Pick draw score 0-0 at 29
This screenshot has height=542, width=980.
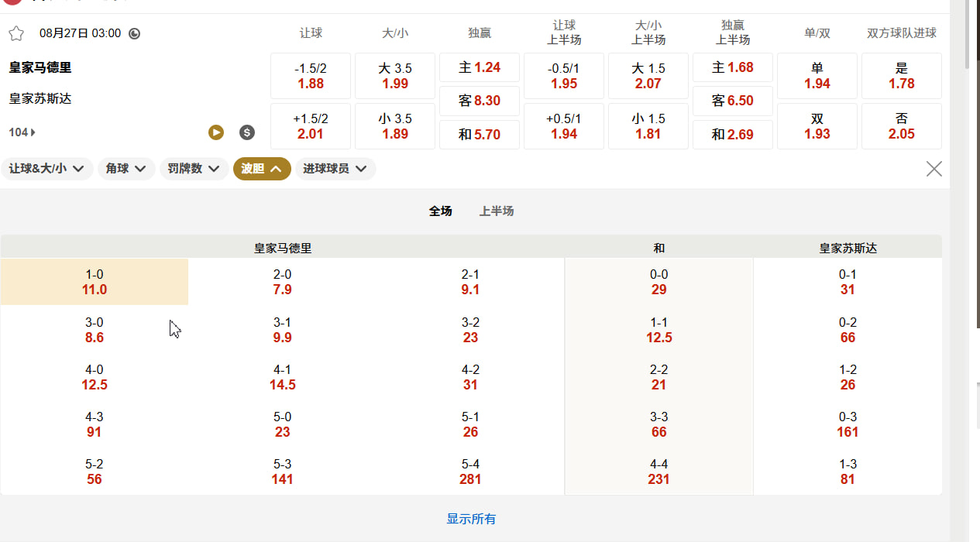[x=659, y=282]
